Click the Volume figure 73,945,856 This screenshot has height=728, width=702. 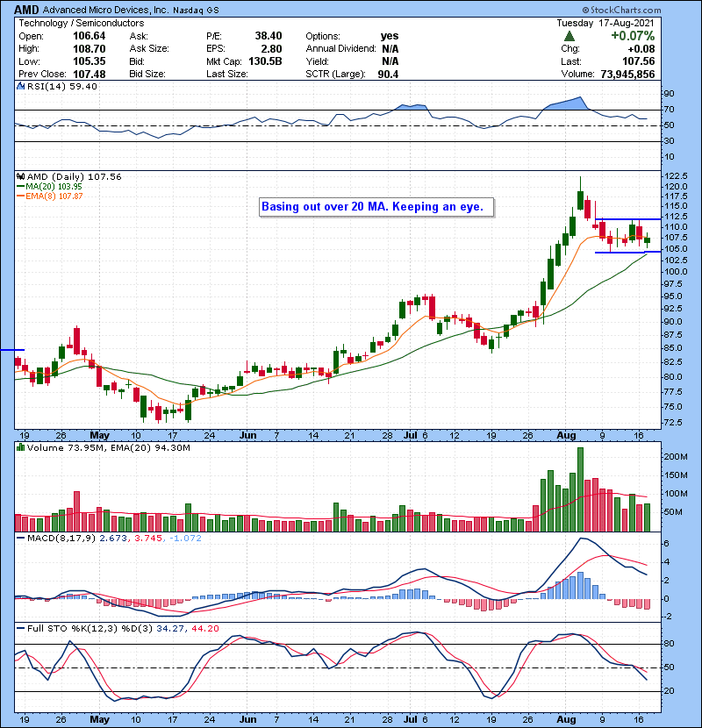(627, 75)
